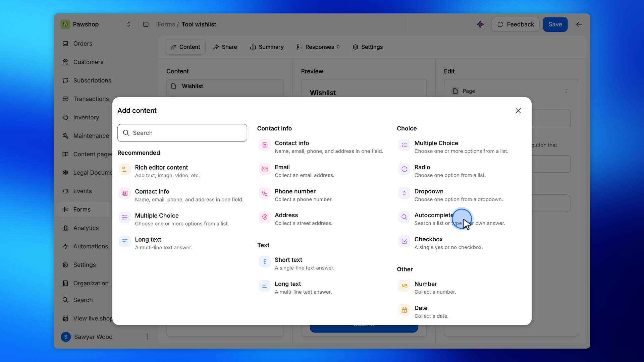
Task: Switch to the form Settings tab
Action: 368,47
